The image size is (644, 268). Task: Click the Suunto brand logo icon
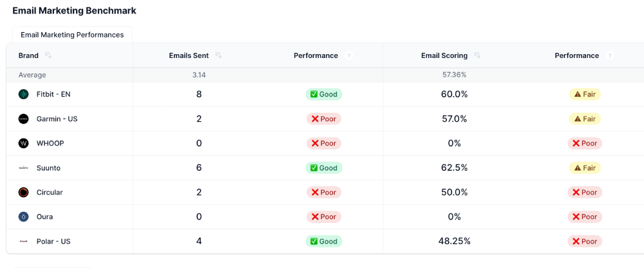(23, 167)
